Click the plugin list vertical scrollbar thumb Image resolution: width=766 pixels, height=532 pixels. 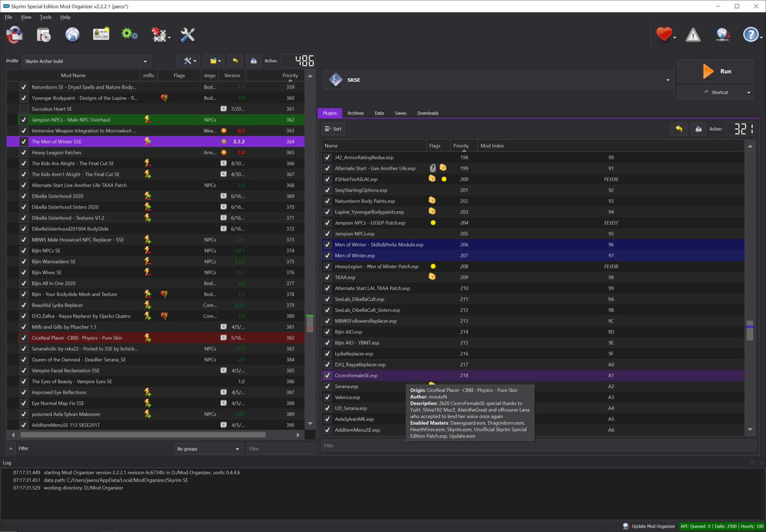pyautogui.click(x=750, y=330)
